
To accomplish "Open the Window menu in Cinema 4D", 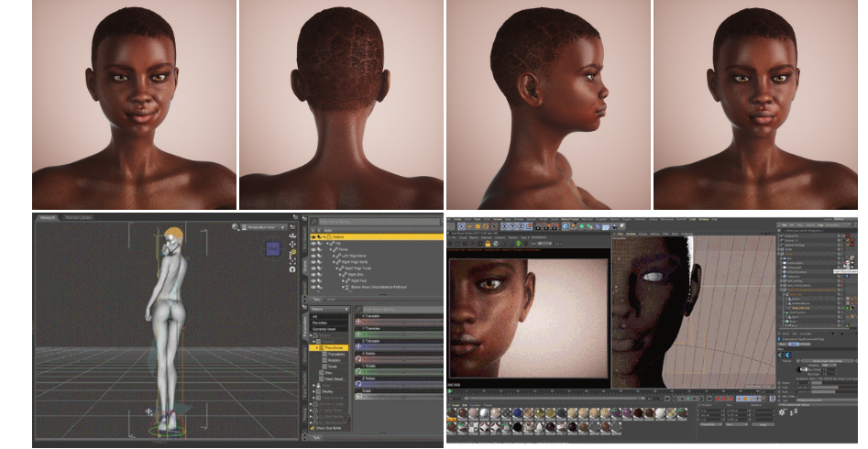I will (704, 219).
